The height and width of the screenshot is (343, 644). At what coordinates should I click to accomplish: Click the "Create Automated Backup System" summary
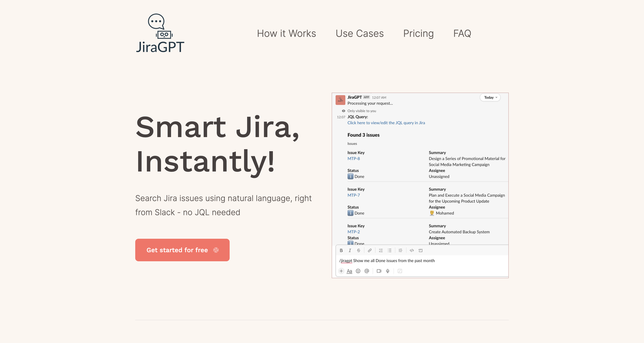coord(459,232)
